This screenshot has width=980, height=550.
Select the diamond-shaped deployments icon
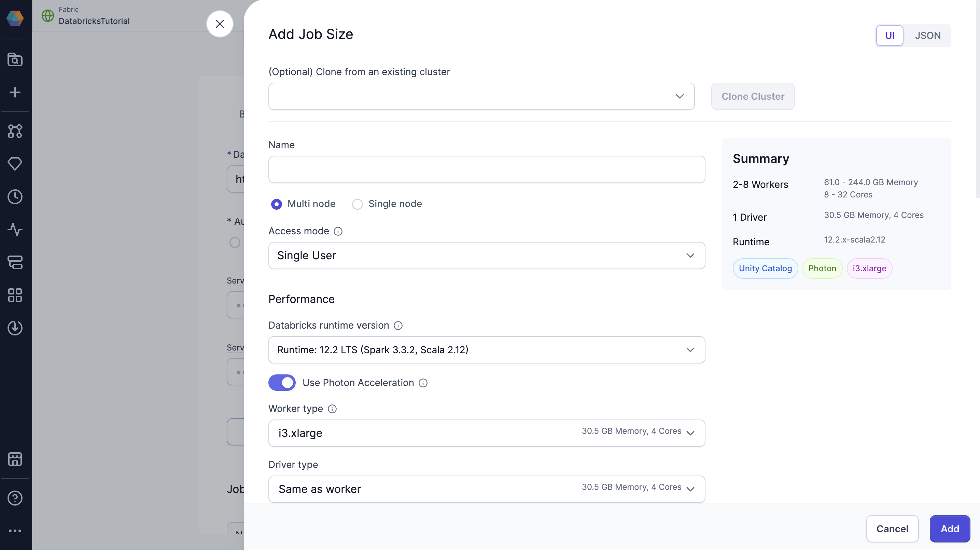pyautogui.click(x=15, y=164)
